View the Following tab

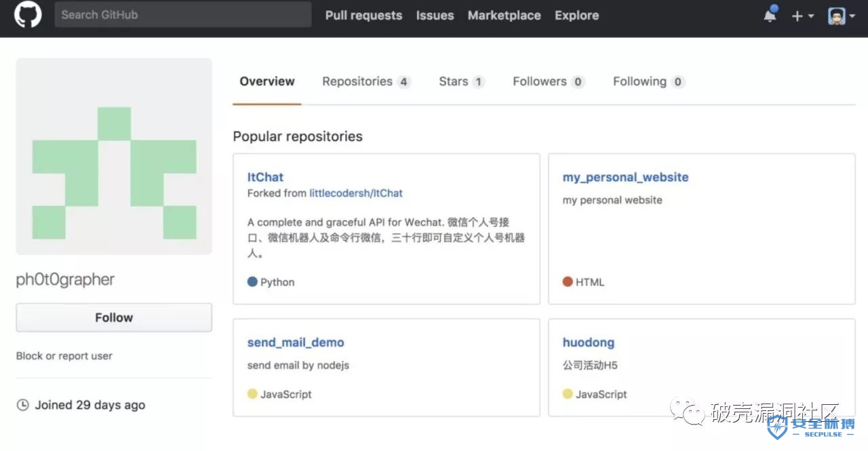tap(649, 81)
